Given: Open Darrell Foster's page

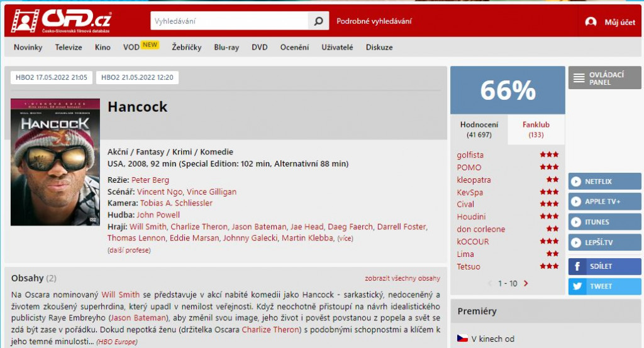Looking at the screenshot, I should pyautogui.click(x=402, y=227).
